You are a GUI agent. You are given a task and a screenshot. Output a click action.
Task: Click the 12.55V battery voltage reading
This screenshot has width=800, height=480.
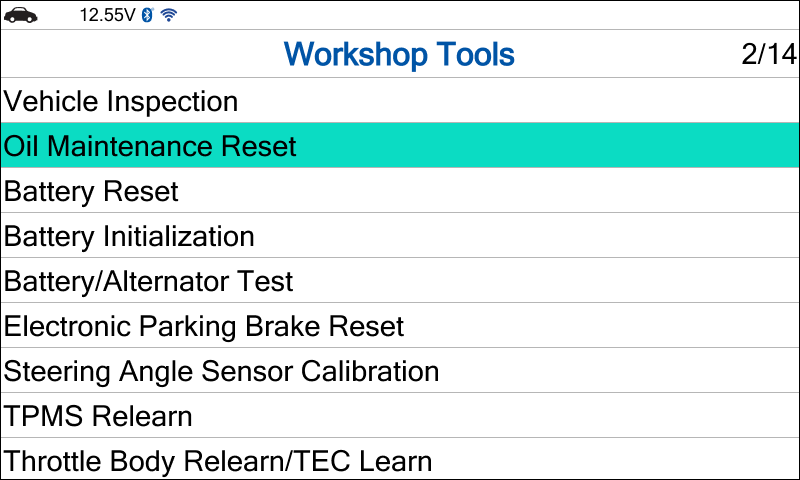(x=108, y=15)
